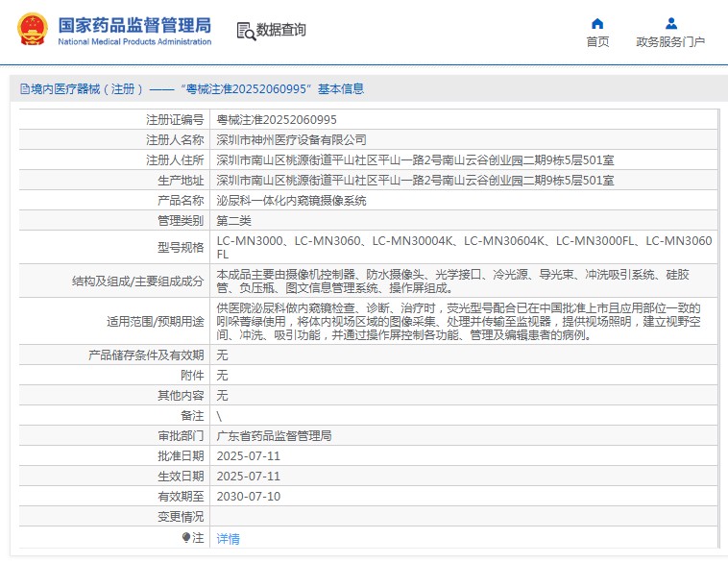Screen dimensions: 728x563
Task: Click the NMPA national emblem logo
Action: tap(31, 30)
